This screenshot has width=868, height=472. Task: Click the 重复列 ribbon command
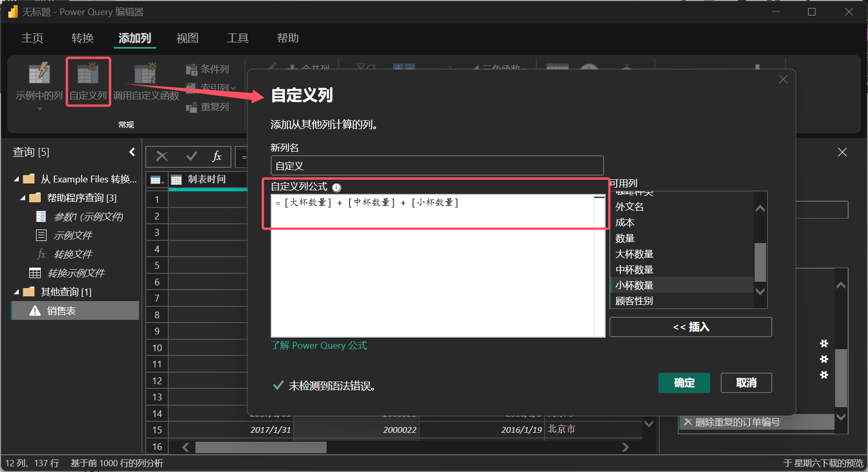208,107
